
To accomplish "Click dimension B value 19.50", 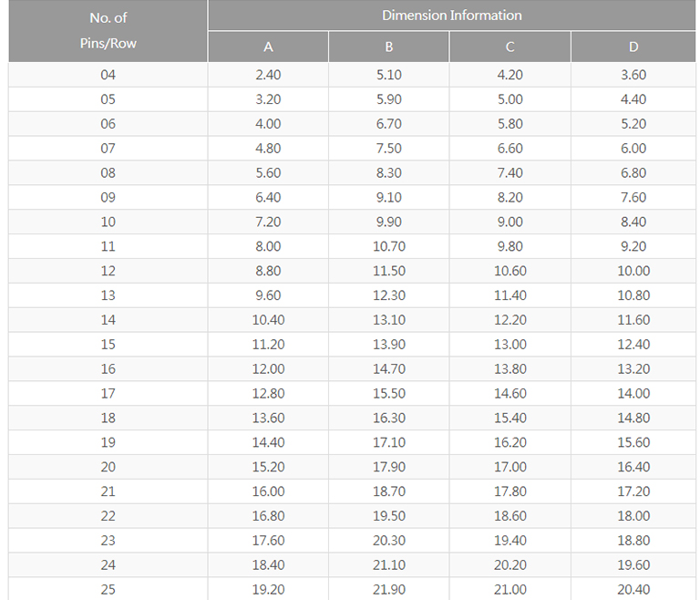I will tap(389, 516).
